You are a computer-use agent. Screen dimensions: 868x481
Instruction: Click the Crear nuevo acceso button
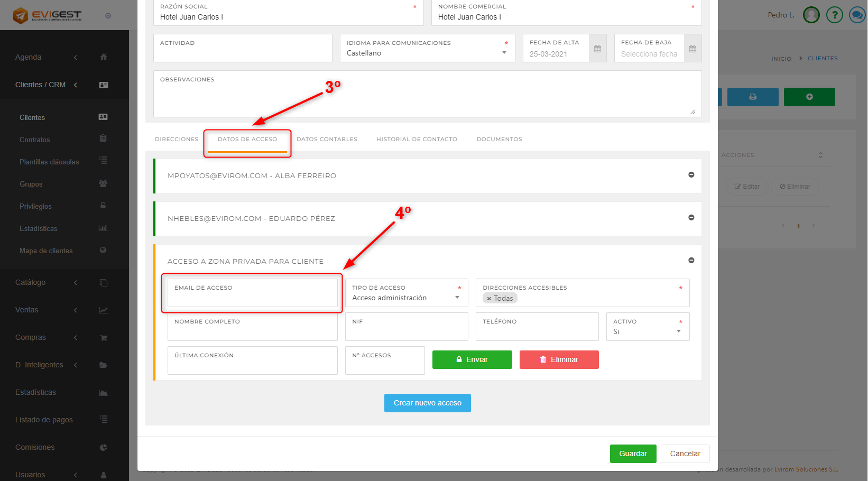427,403
